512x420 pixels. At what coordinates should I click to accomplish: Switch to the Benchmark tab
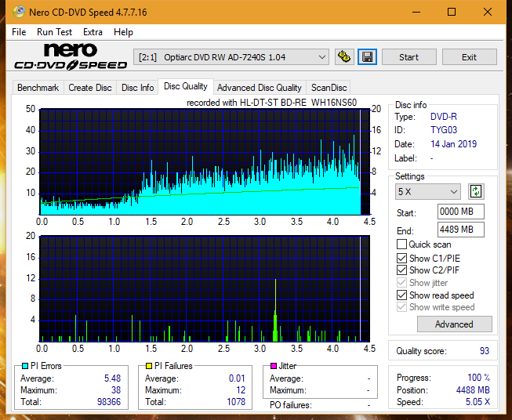pyautogui.click(x=38, y=88)
